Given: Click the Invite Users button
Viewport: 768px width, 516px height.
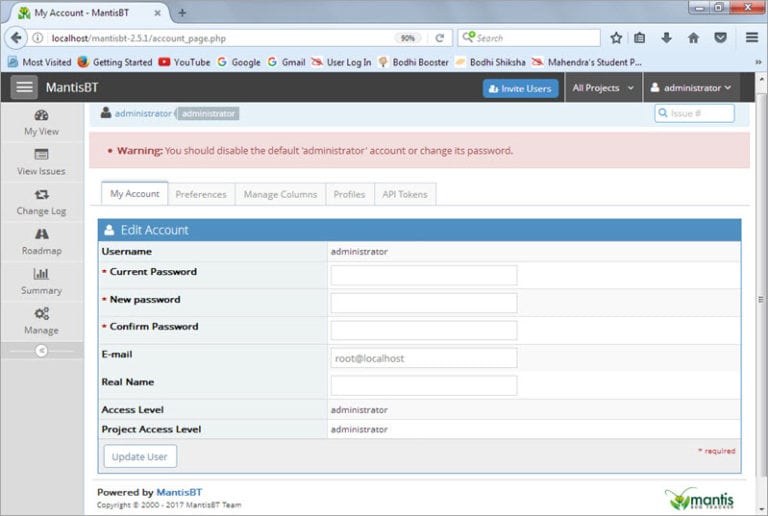Looking at the screenshot, I should (x=520, y=88).
